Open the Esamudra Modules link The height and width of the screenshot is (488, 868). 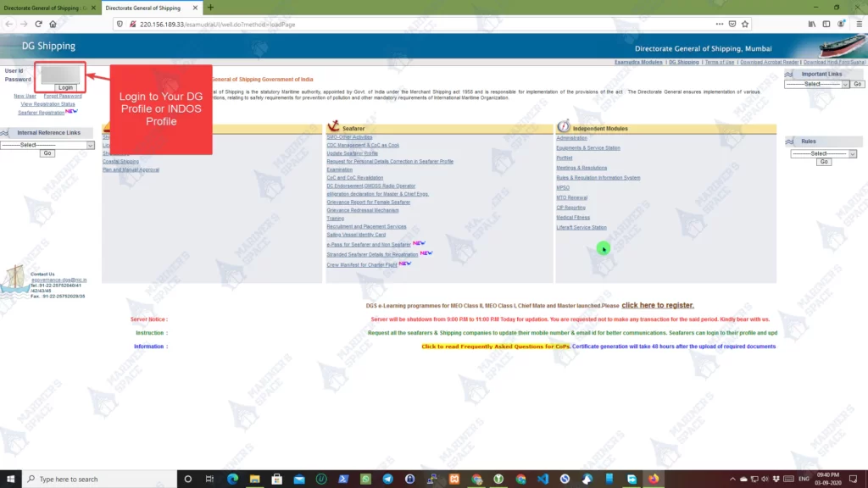pos(638,62)
